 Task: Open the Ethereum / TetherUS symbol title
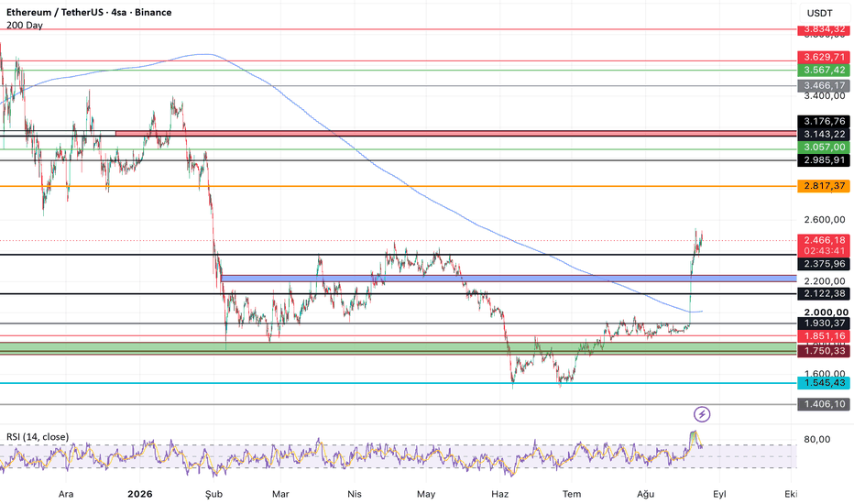89,12
